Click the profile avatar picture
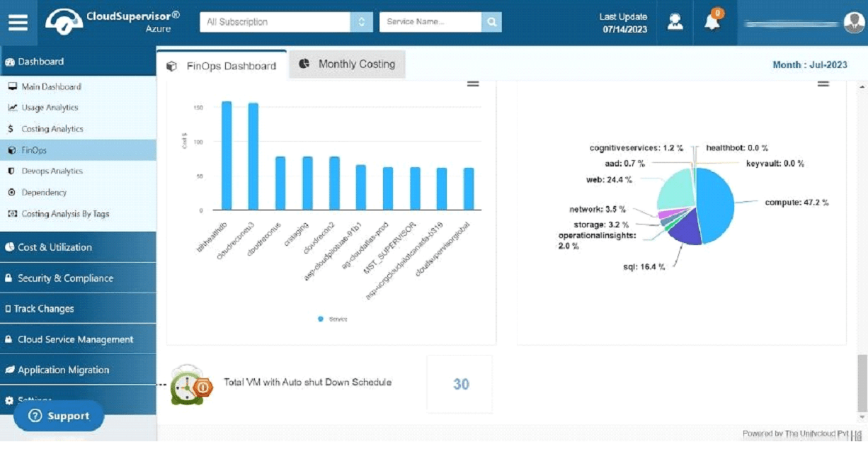868x459 pixels. [x=854, y=23]
